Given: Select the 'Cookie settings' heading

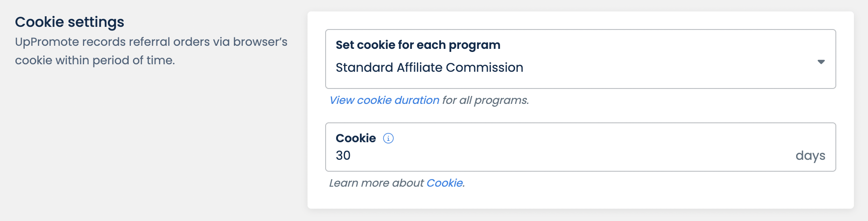Looking at the screenshot, I should point(70,22).
